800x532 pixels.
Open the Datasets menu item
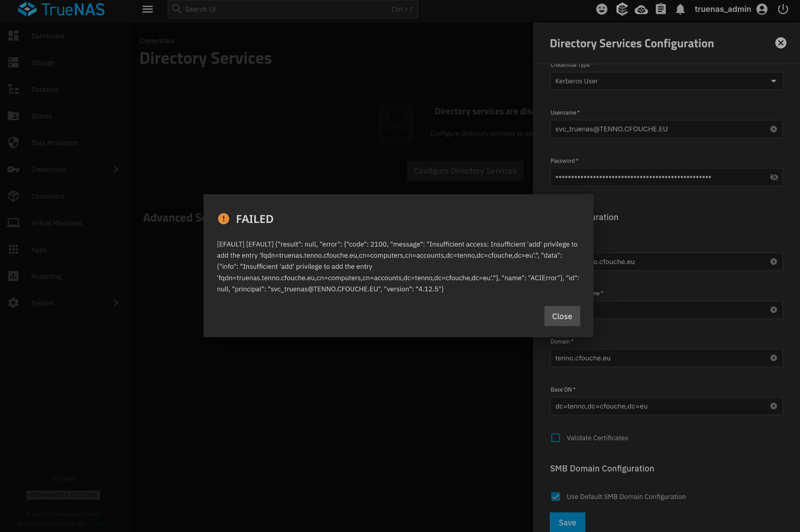click(44, 89)
